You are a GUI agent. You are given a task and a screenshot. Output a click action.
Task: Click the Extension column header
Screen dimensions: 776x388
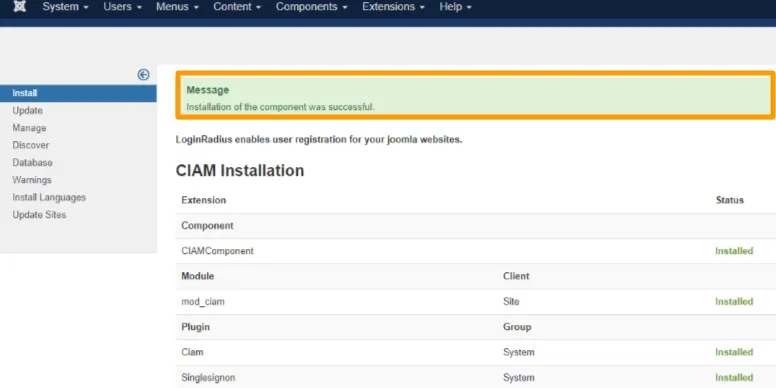203,200
